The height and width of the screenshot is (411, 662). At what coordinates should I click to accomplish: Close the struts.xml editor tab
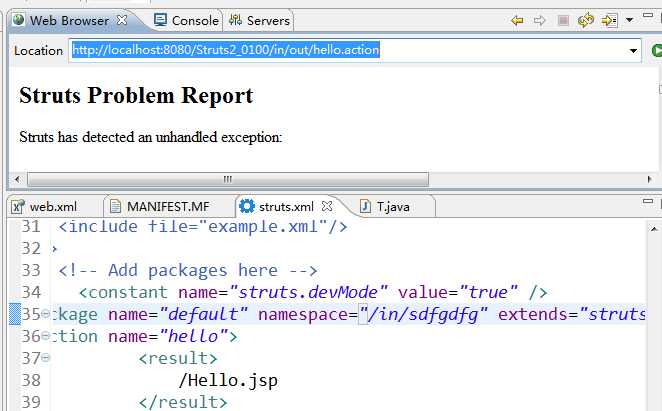coord(327,206)
